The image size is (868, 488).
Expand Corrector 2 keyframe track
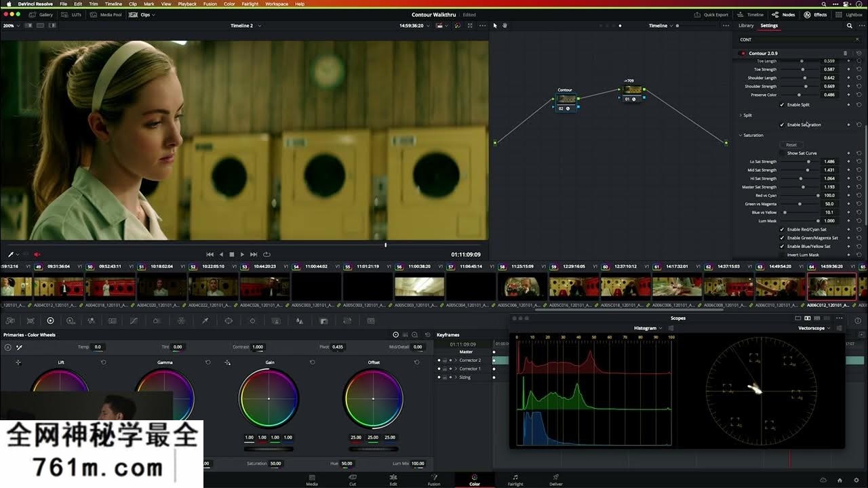click(x=455, y=361)
